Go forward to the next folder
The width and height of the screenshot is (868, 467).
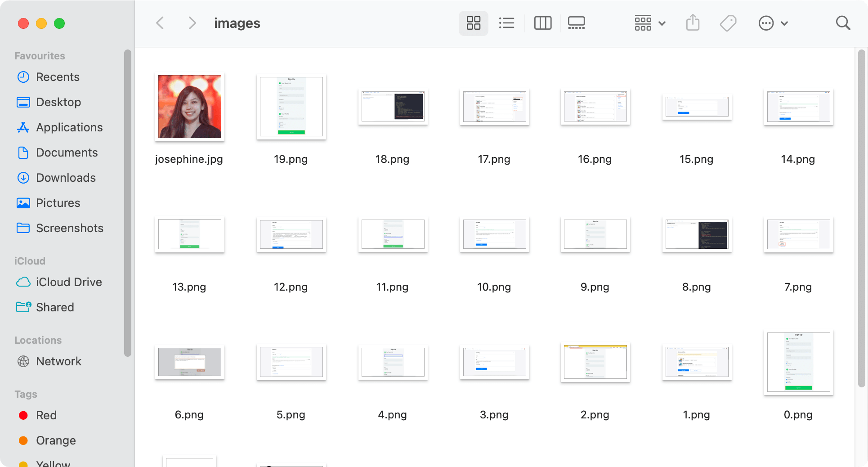(192, 23)
